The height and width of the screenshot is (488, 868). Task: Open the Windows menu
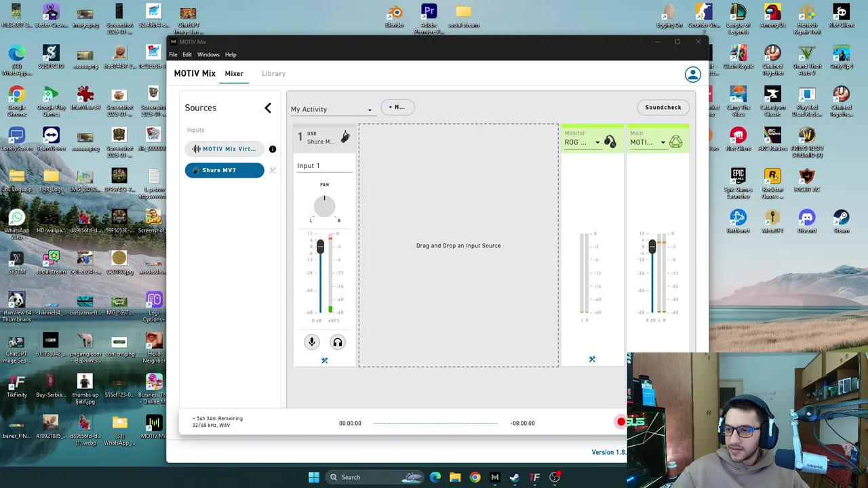[208, 55]
